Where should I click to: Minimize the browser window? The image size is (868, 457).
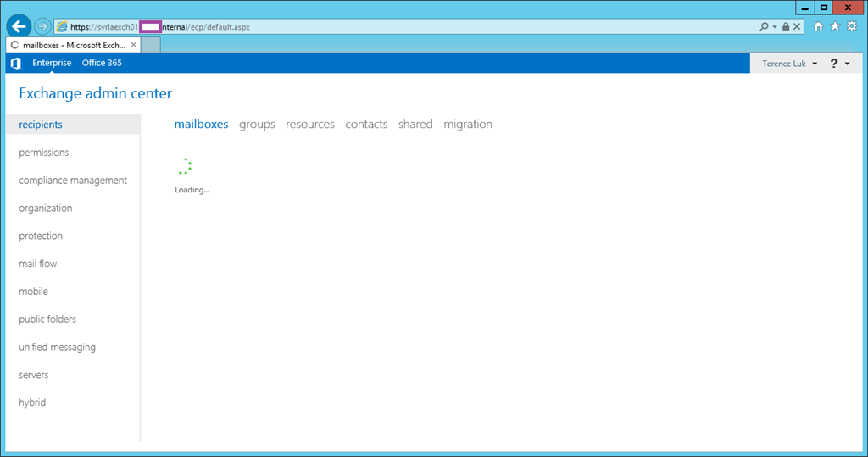[x=804, y=8]
